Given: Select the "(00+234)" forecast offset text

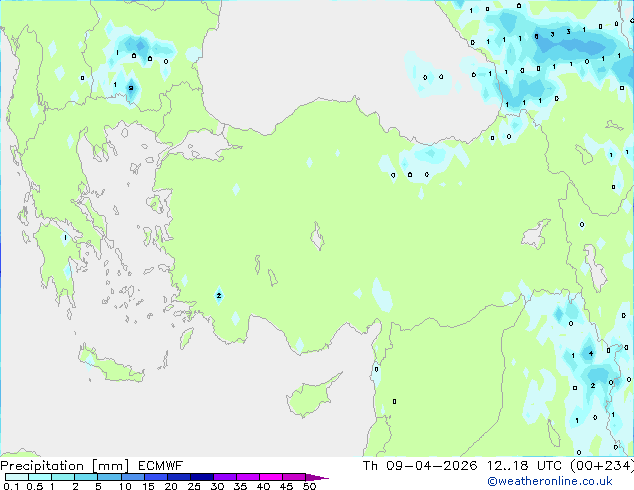Looking at the screenshot, I should click(602, 466).
